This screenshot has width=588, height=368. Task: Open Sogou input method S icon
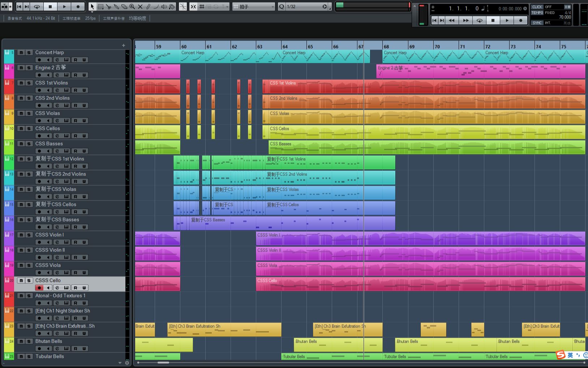[561, 355]
